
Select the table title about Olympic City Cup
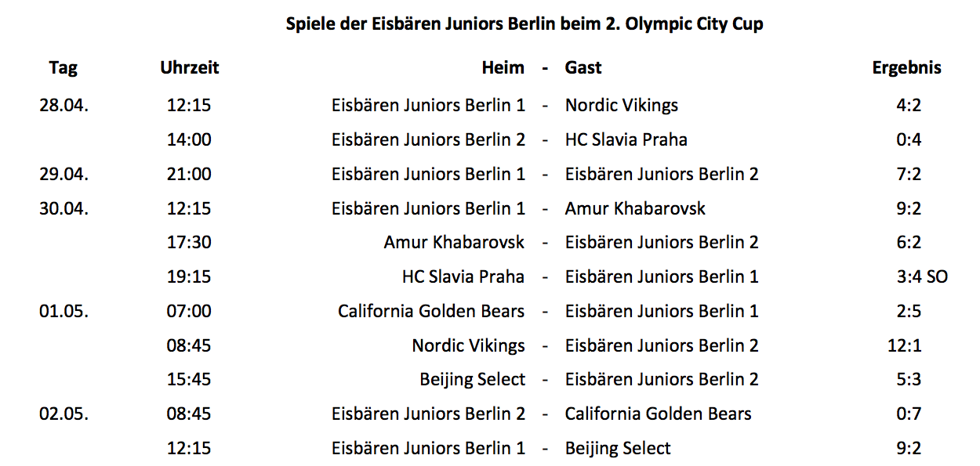[x=524, y=24]
